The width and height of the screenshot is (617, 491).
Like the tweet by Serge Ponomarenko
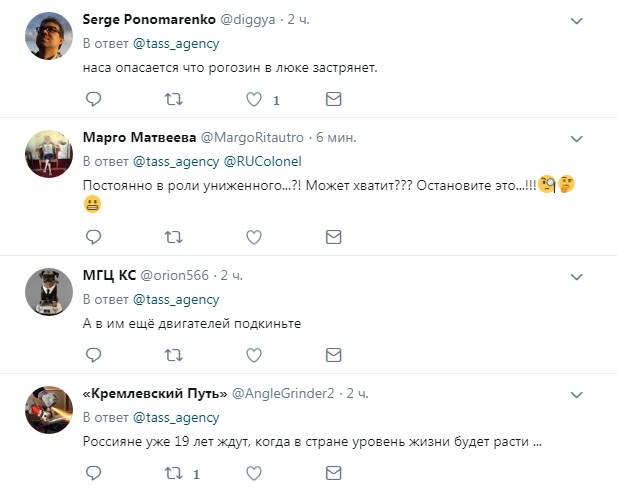point(254,99)
